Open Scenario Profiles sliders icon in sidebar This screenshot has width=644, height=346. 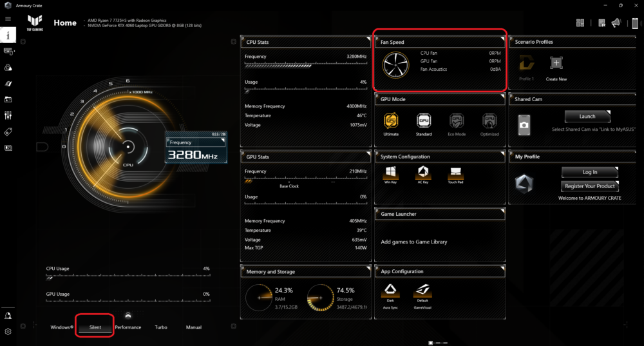[8, 115]
